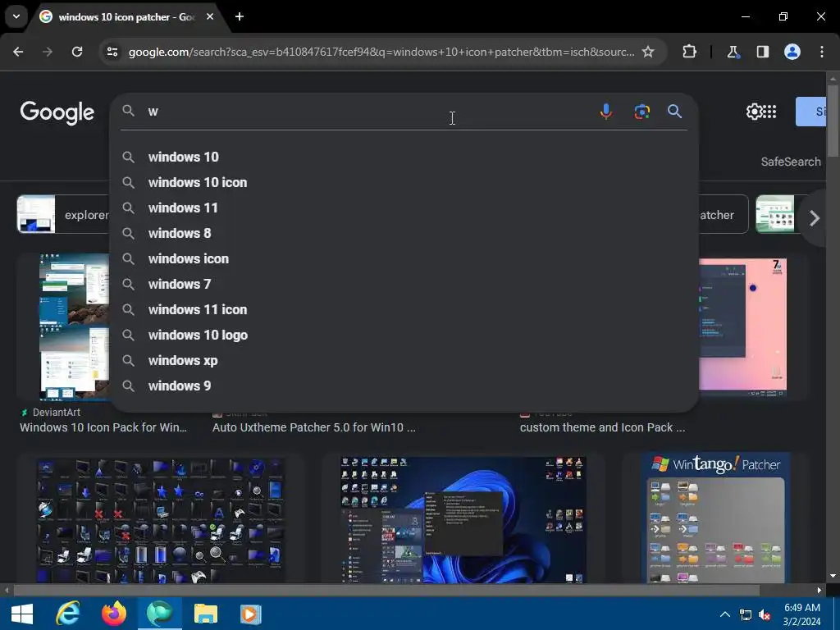Screen dimensions: 840x630
Task: Choose suggestion "windows 10"
Action: pyautogui.click(x=404, y=157)
